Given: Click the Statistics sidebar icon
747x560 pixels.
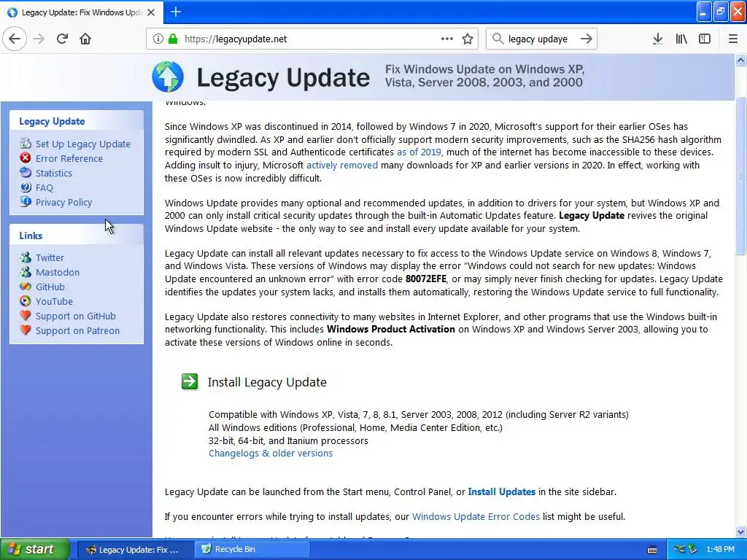Looking at the screenshot, I should point(26,173).
